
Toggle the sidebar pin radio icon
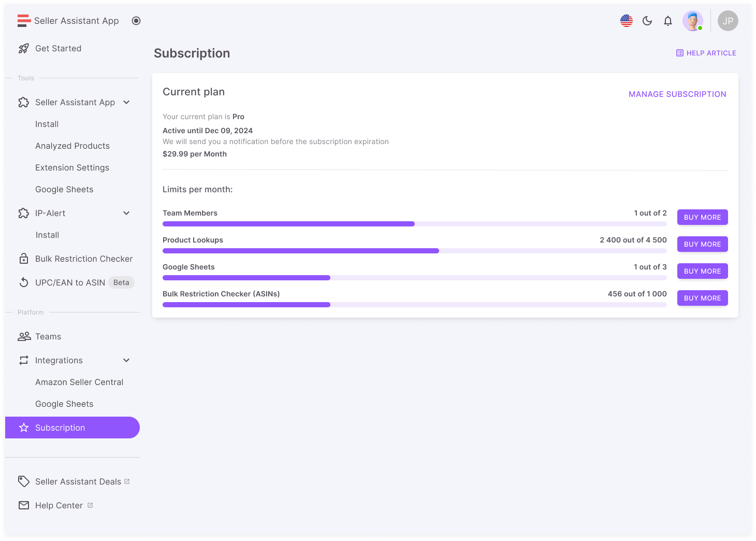(x=136, y=21)
